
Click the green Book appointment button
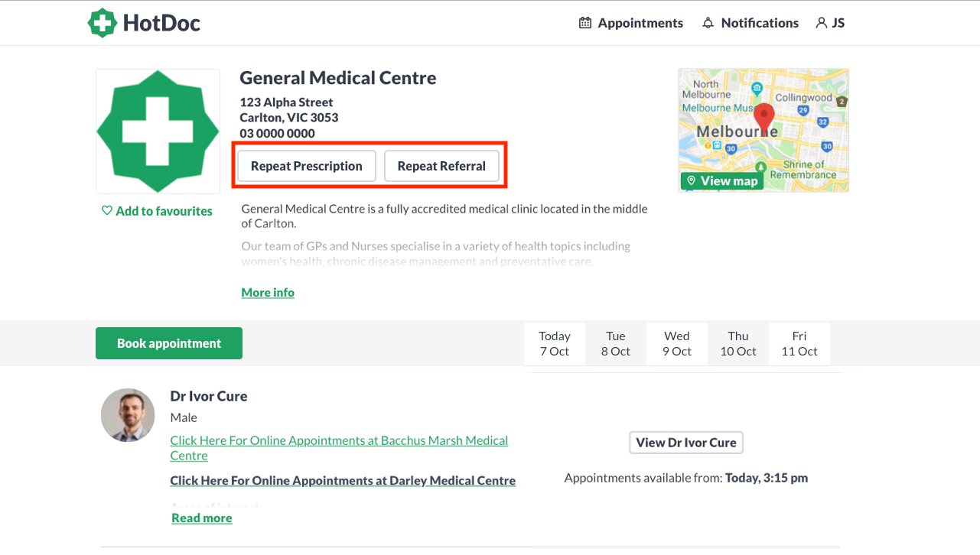tap(169, 343)
